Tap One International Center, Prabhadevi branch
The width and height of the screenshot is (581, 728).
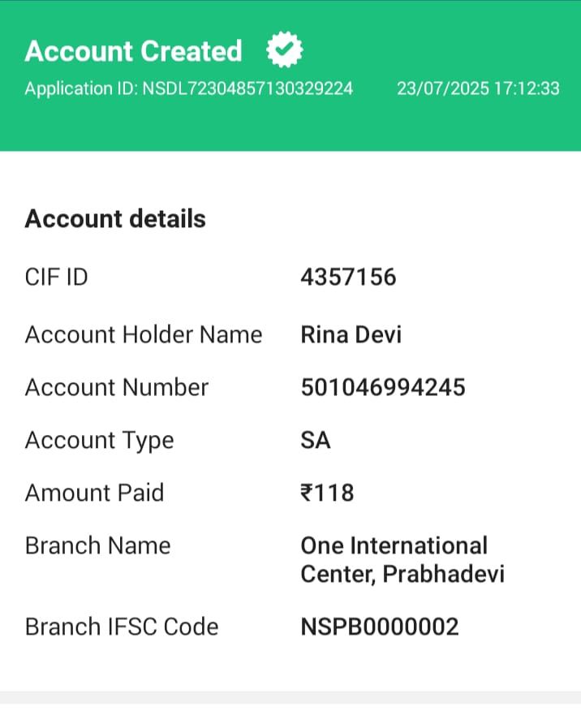(x=402, y=560)
